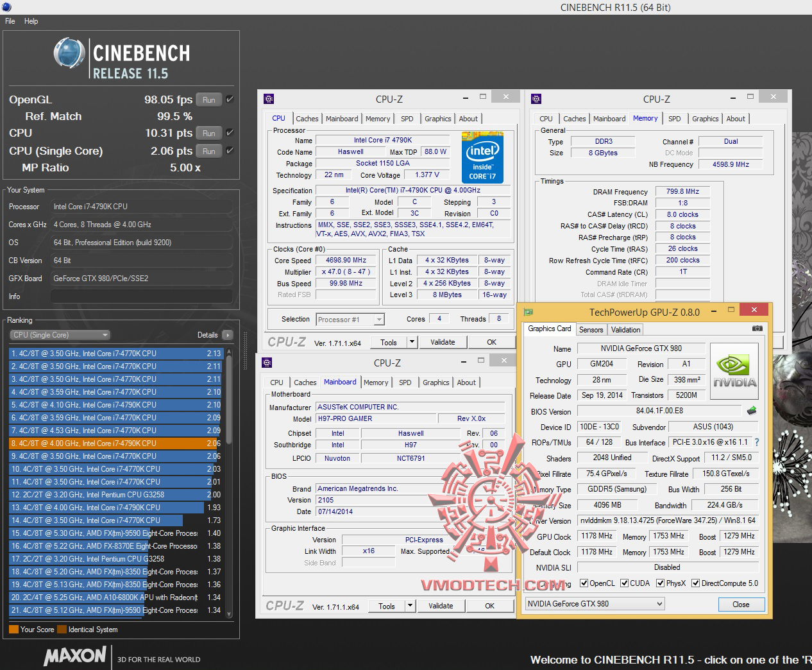812x670 pixels.
Task: Toggle the PhysX checkbox in GPU-Z
Action: pyautogui.click(x=660, y=583)
